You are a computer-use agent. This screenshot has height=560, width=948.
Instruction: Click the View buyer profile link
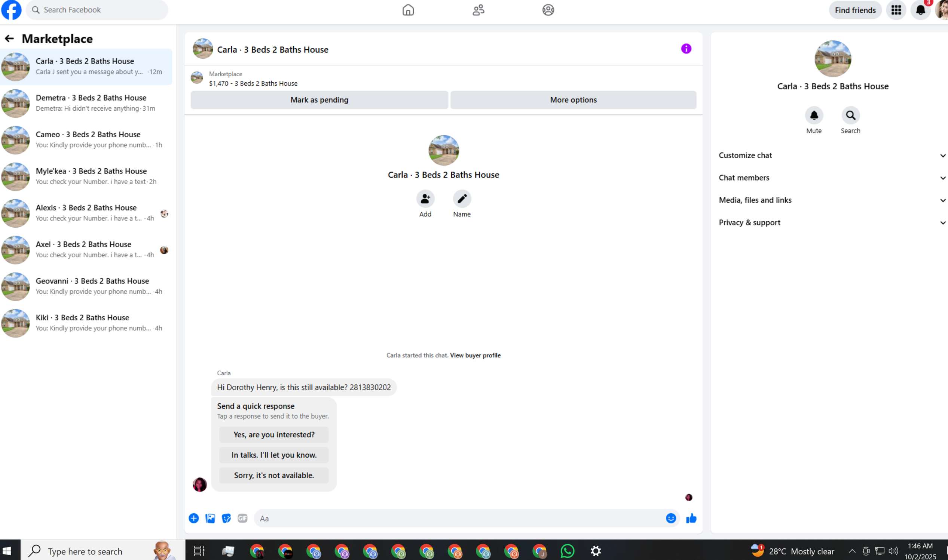475,356
